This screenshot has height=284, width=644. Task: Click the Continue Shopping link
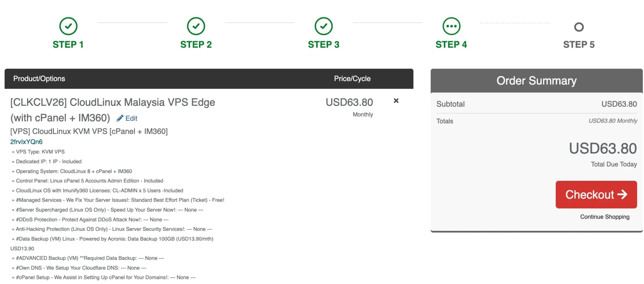pyautogui.click(x=605, y=217)
